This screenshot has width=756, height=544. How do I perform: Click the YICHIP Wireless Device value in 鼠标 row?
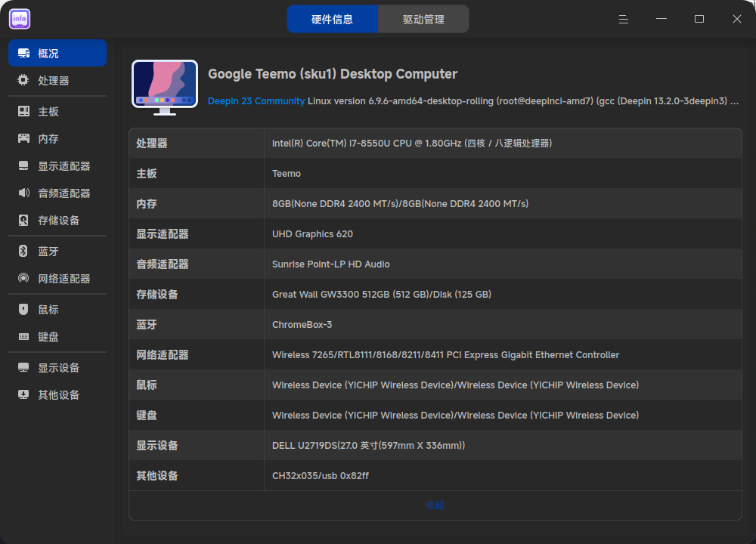455,385
